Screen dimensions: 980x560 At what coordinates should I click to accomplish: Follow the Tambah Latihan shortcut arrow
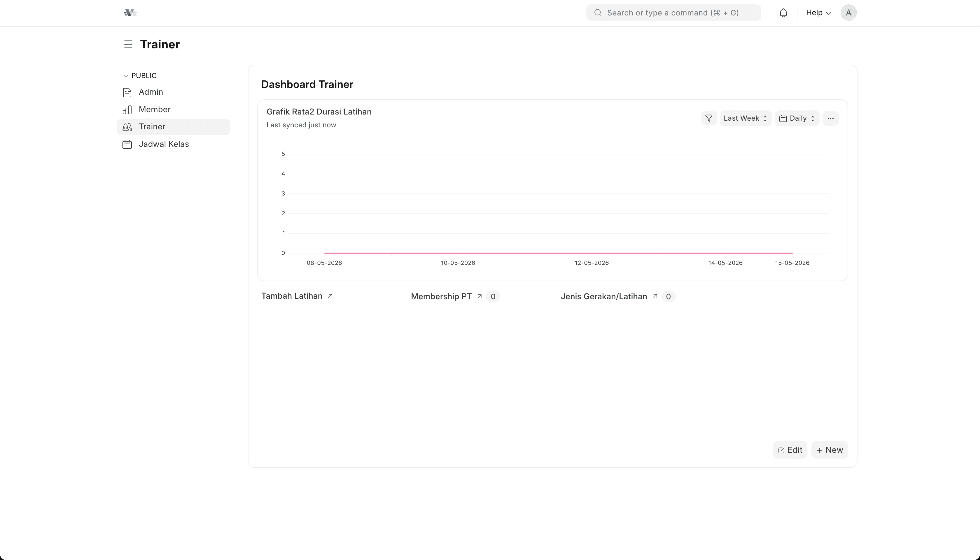330,296
